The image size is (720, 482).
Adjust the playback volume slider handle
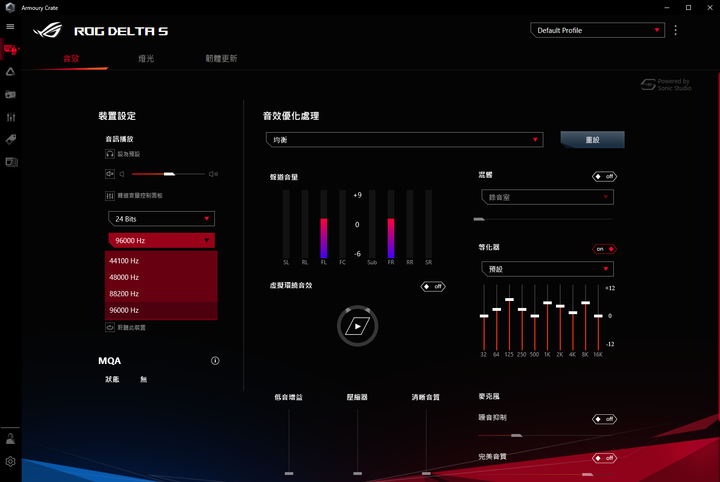pos(169,174)
